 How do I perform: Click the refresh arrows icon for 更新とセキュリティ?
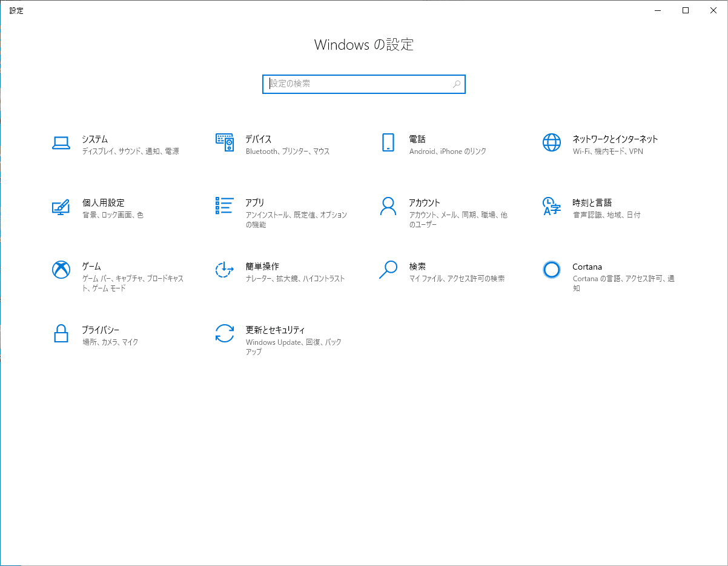225,333
